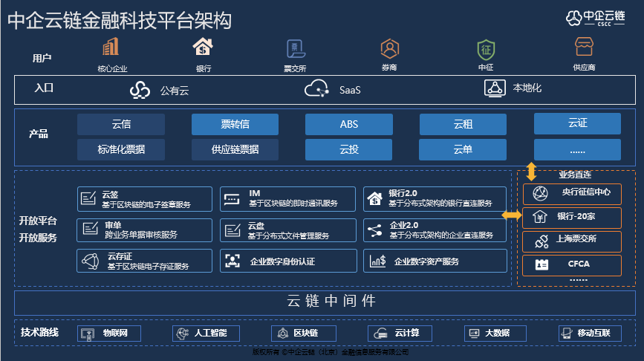Image resolution: width=644 pixels, height=361 pixels.
Task: Click the 央行征信中心 globe icon
Action: (x=540, y=193)
